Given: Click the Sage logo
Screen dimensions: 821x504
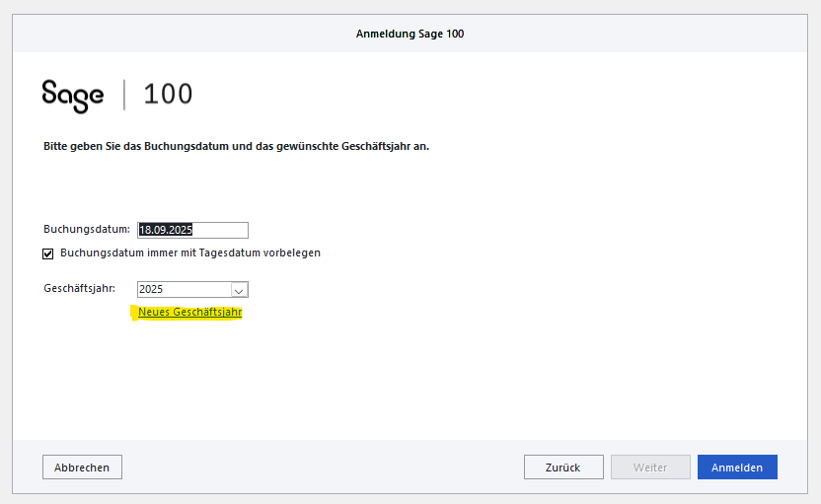Looking at the screenshot, I should tap(72, 96).
